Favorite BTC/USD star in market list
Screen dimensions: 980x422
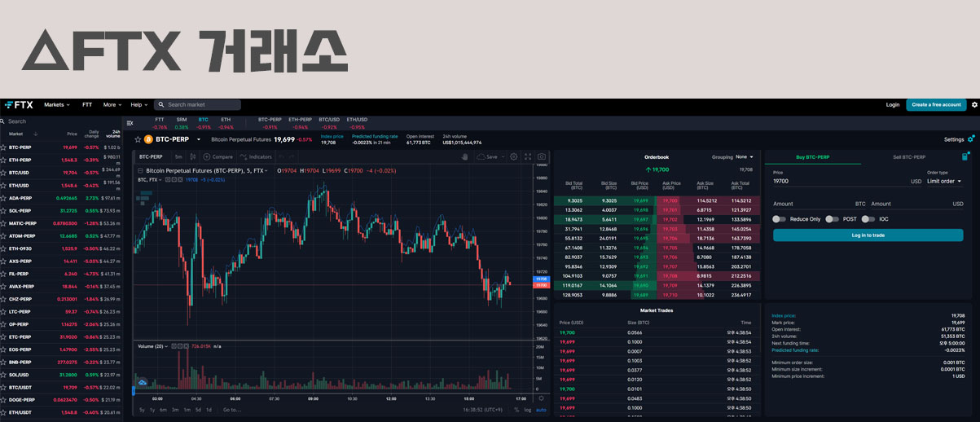3,173
